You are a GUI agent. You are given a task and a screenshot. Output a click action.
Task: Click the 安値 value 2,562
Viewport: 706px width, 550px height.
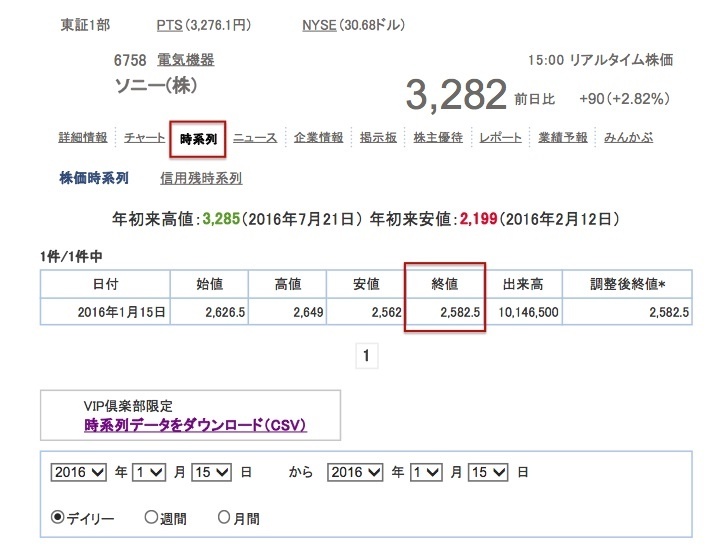[386, 312]
